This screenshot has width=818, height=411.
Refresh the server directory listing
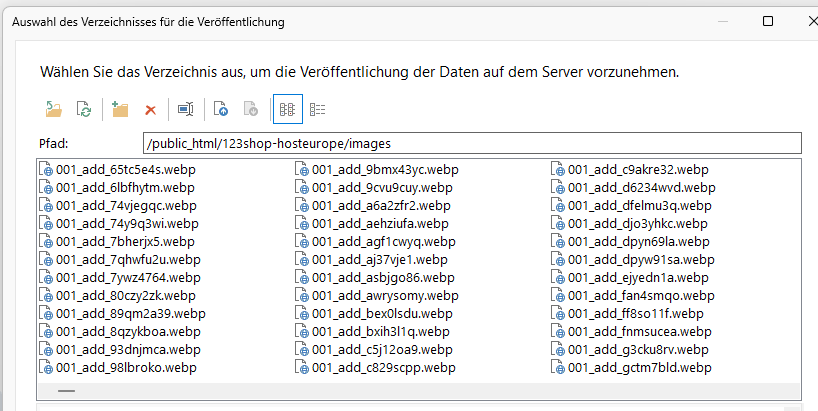pos(84,109)
